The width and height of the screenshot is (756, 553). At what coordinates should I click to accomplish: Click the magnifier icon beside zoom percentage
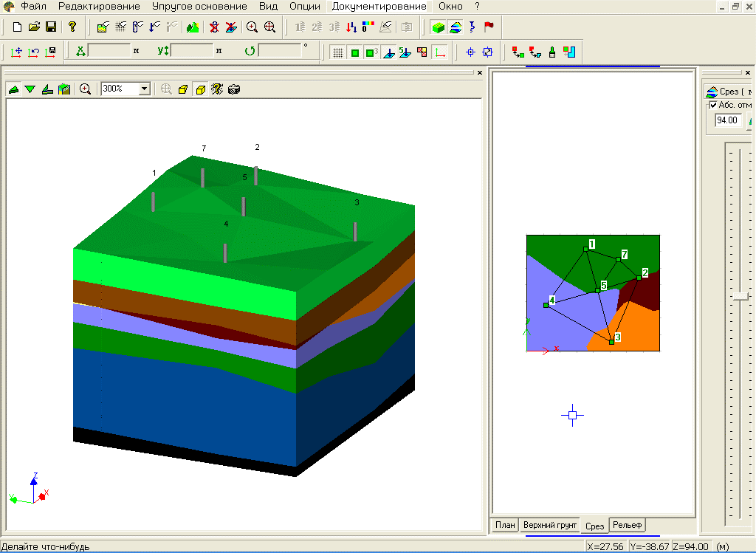point(86,89)
